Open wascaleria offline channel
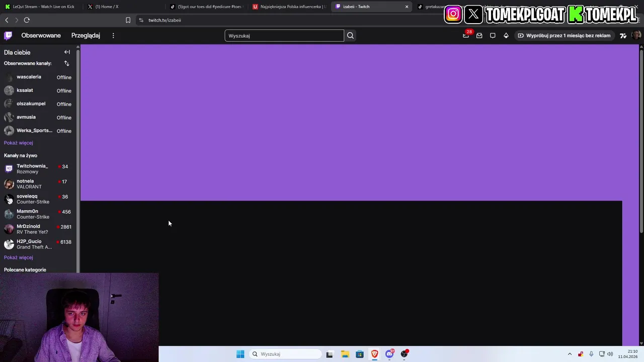 [38, 77]
